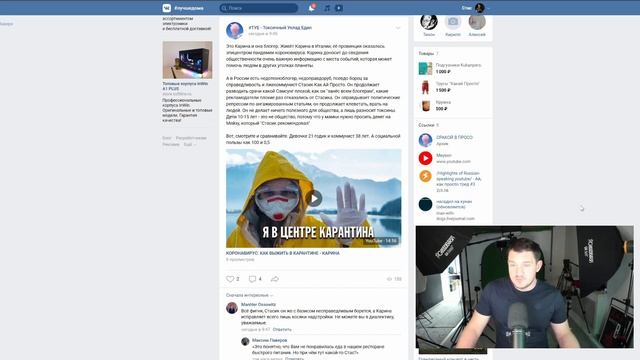
Task: Open the comments sorting dropdown 'Сначала интересные'
Action: pyautogui.click(x=249, y=295)
